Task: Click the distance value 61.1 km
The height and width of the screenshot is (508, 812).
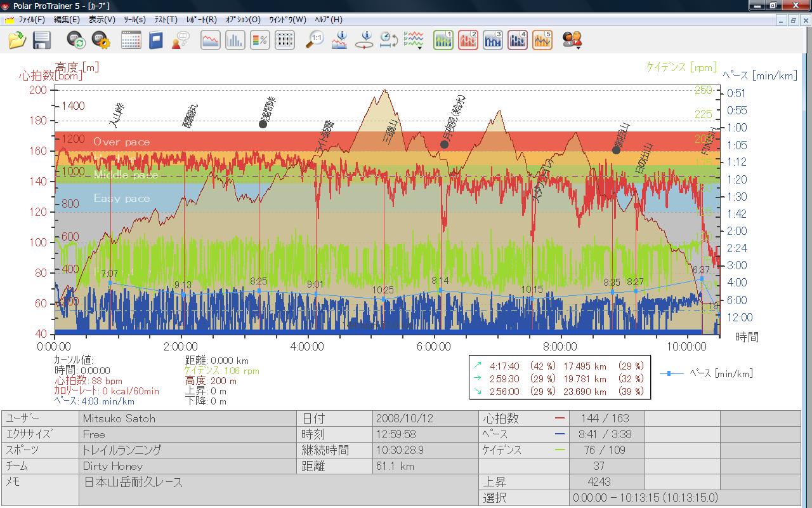Action: (425, 466)
